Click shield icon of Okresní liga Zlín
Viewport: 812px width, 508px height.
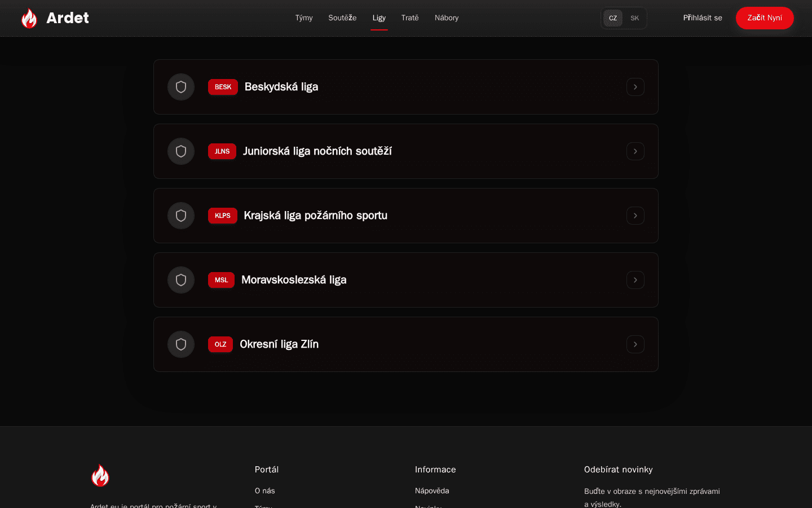pos(181,344)
